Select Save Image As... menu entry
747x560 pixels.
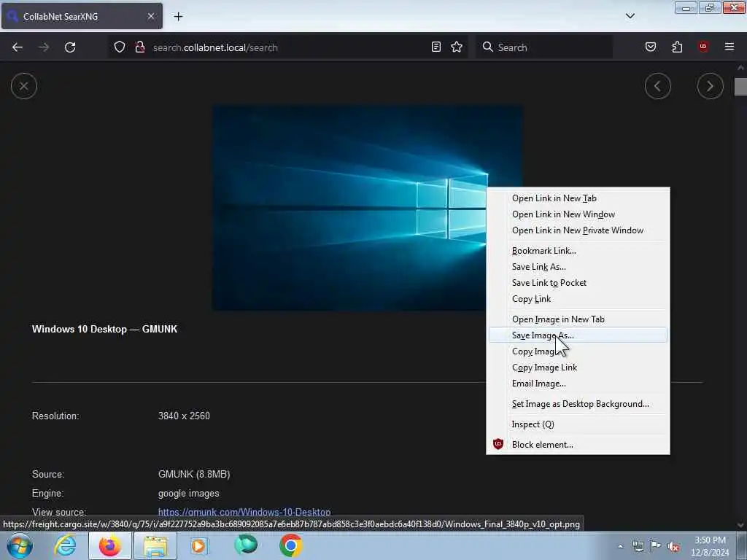(x=578, y=335)
